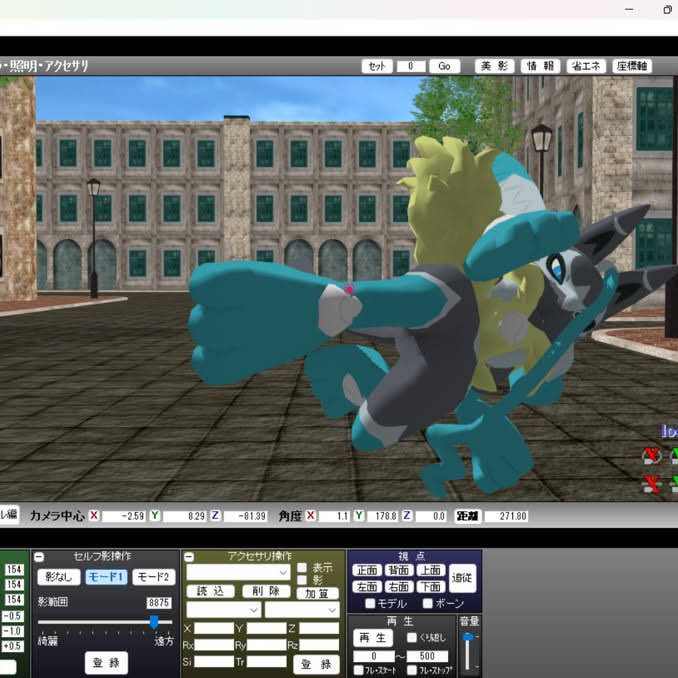
Task: Switch to モード2 shadow mode
Action: 154,577
